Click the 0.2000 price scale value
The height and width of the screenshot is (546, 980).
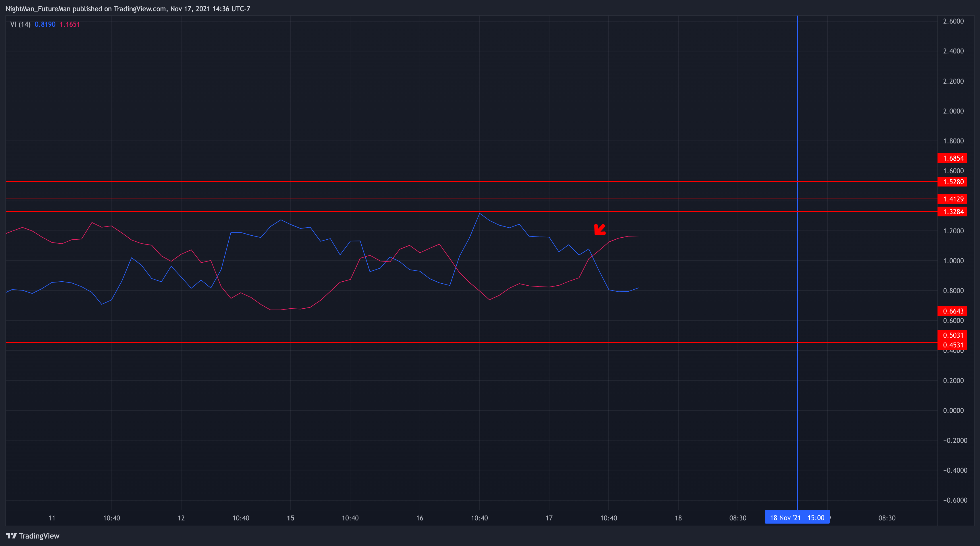point(953,380)
